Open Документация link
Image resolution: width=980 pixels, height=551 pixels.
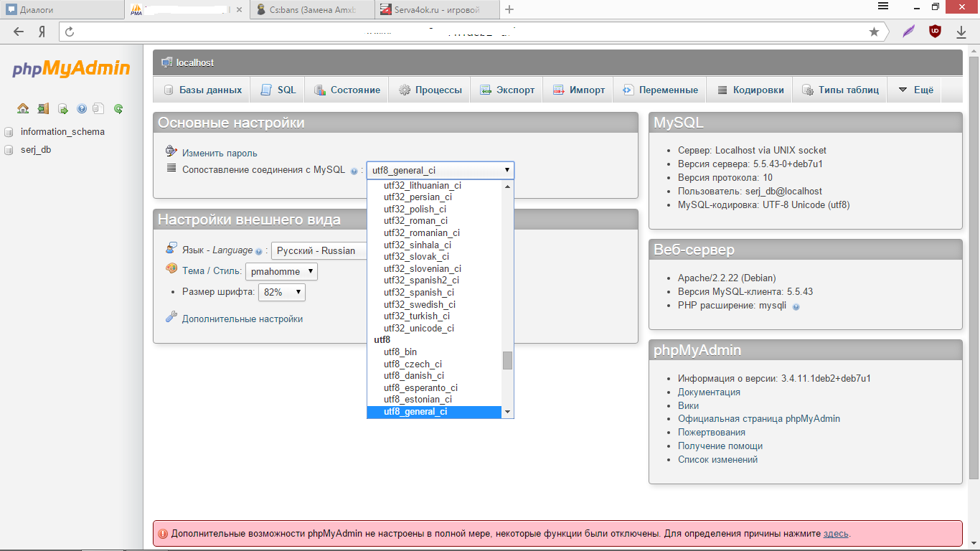click(709, 392)
